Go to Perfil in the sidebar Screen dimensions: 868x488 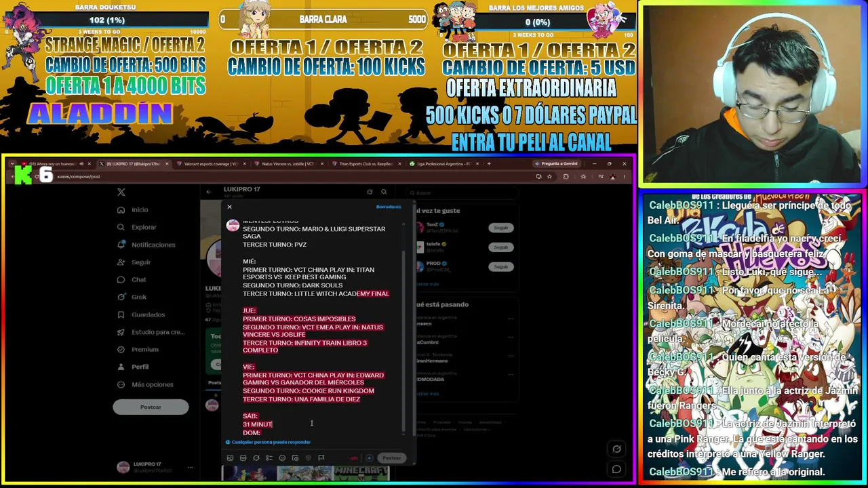(x=133, y=367)
